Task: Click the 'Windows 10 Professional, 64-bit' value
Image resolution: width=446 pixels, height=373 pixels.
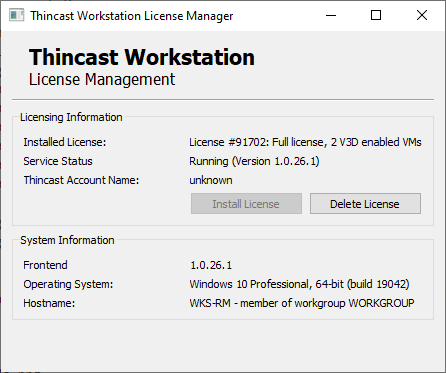Action: click(299, 284)
